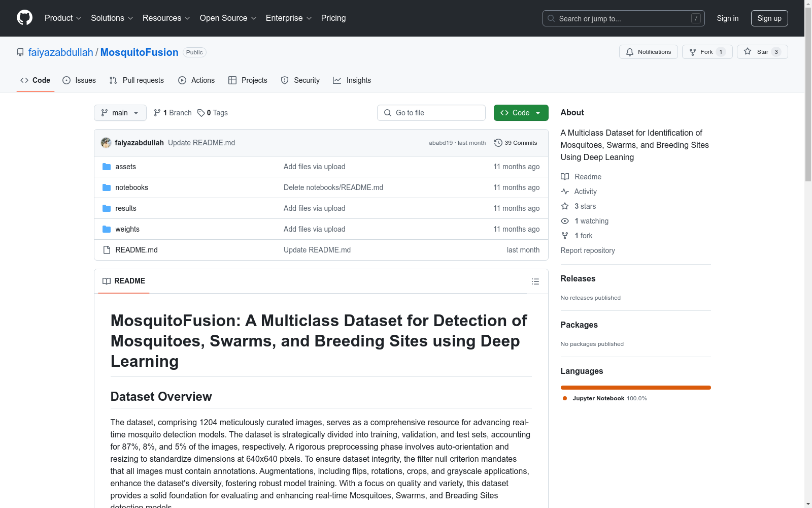Click the search magnifier icon in header
The image size is (812, 508).
tap(551, 18)
